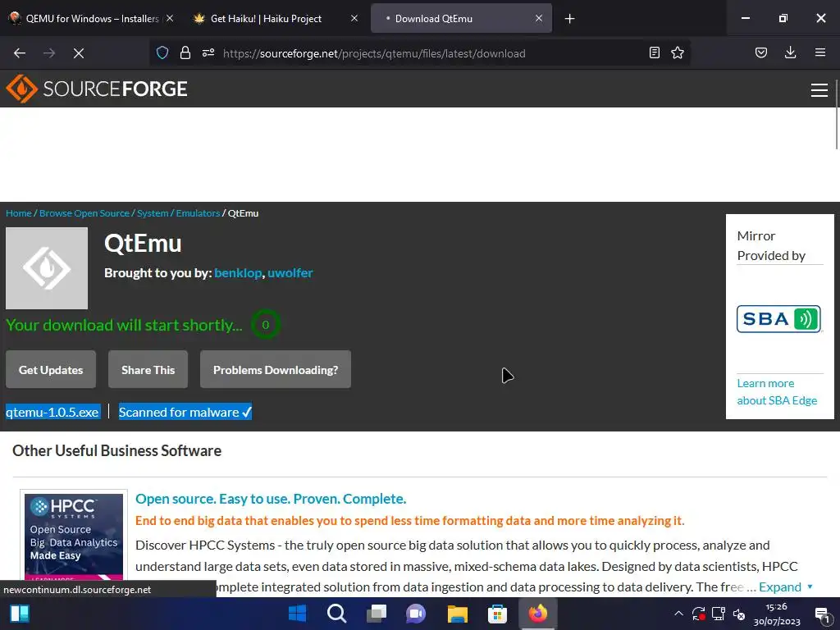Open Windows taskbar Search
This screenshot has width=840, height=630.
click(x=337, y=614)
